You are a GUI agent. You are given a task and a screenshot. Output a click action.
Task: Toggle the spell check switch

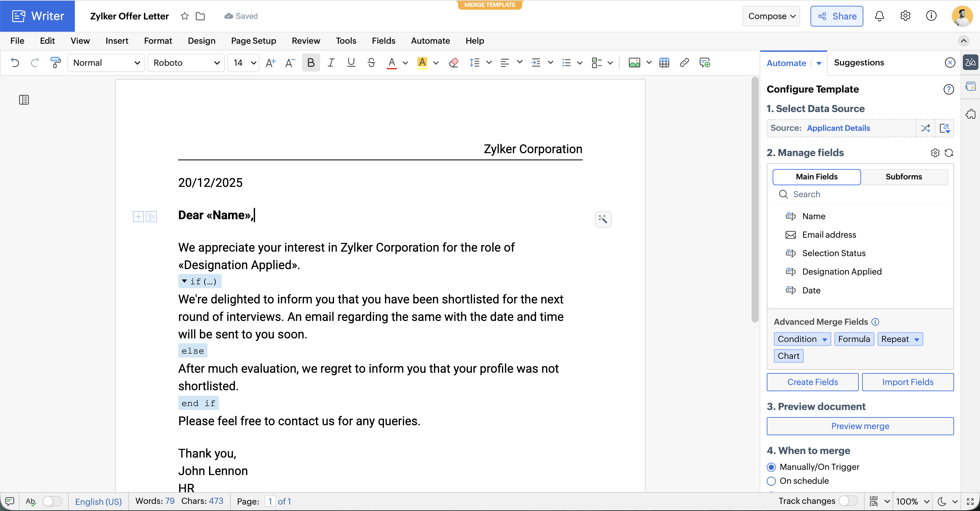tap(52, 501)
